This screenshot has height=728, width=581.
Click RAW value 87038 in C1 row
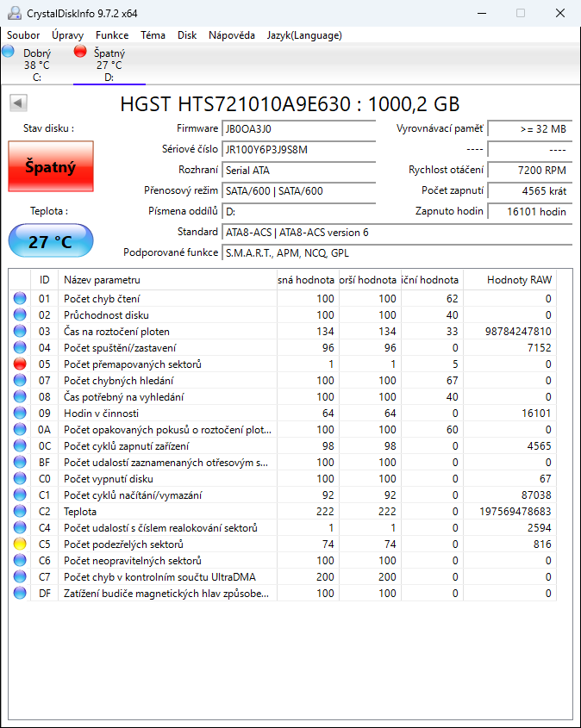click(x=536, y=495)
